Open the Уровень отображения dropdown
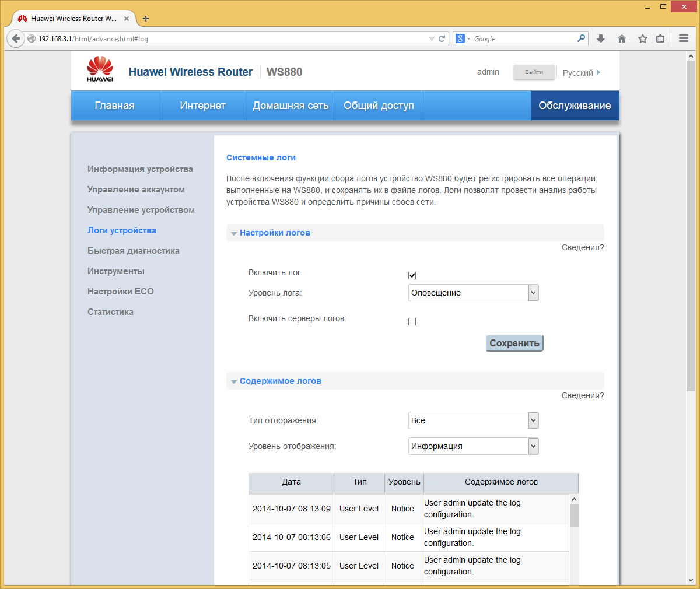This screenshot has width=700, height=589. pos(474,446)
